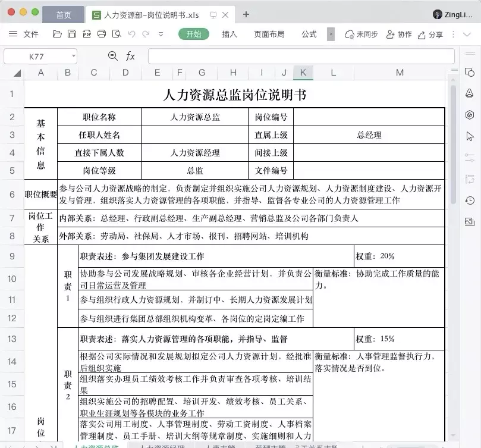Click the 协作 collaborate button
Image resolution: width=481 pixels, height=448 pixels.
click(x=398, y=35)
